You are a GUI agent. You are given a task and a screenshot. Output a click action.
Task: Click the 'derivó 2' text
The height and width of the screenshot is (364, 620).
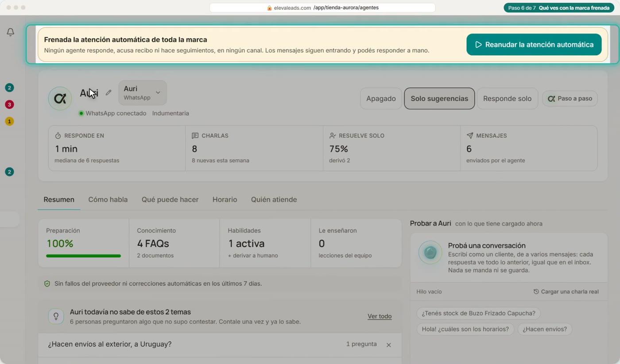click(340, 160)
